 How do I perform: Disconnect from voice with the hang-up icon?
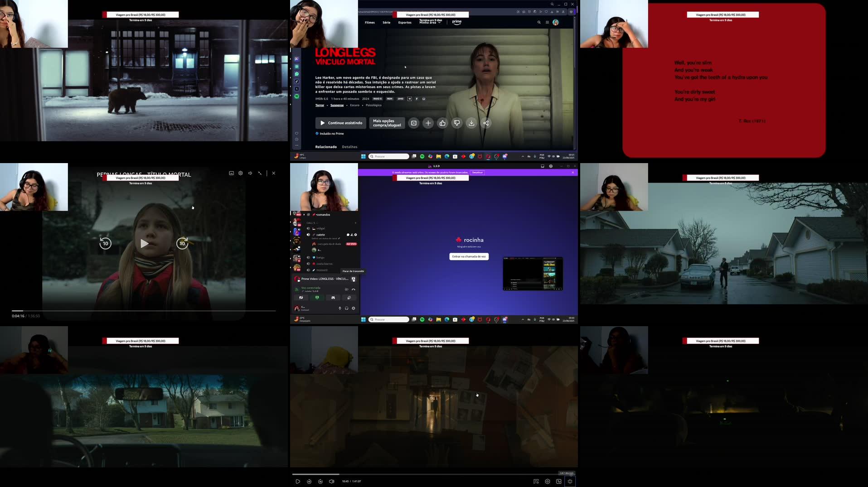[x=354, y=289]
